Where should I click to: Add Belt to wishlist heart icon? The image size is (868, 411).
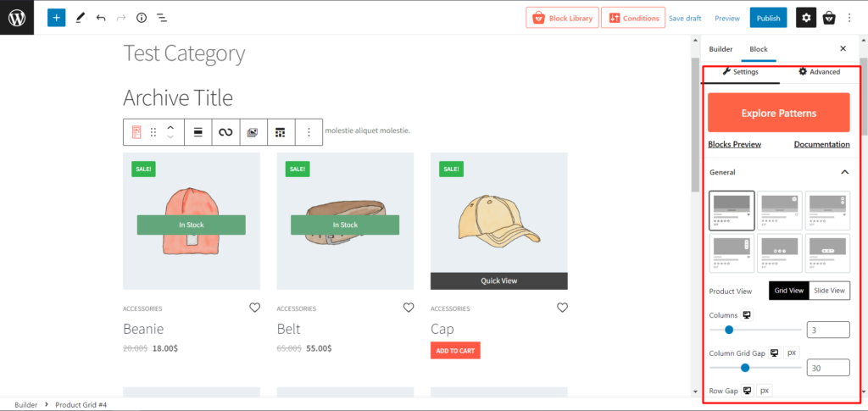(409, 308)
